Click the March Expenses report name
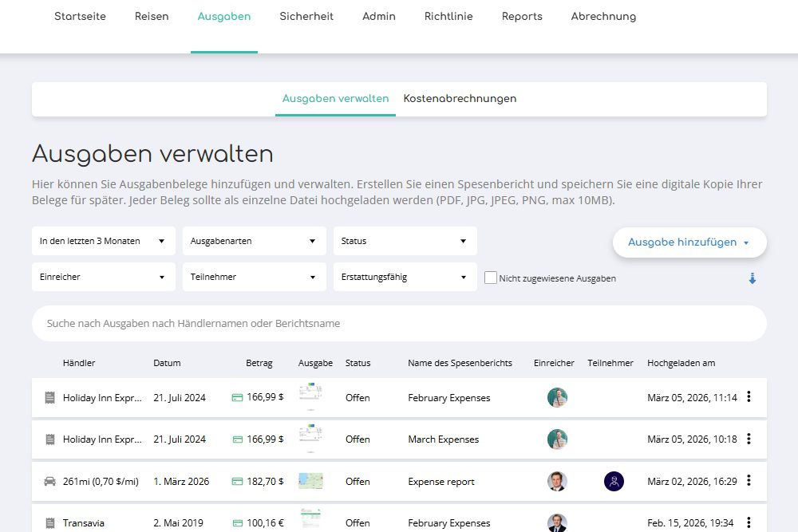 click(x=443, y=439)
